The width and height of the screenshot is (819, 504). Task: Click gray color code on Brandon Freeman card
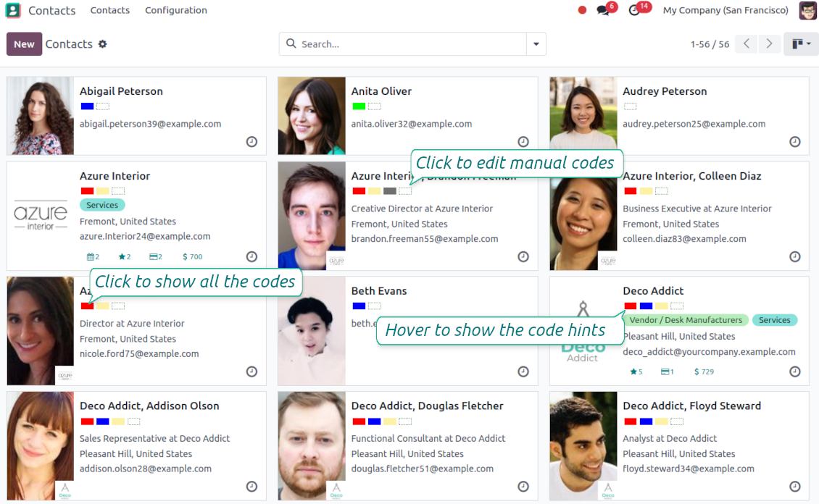point(390,191)
